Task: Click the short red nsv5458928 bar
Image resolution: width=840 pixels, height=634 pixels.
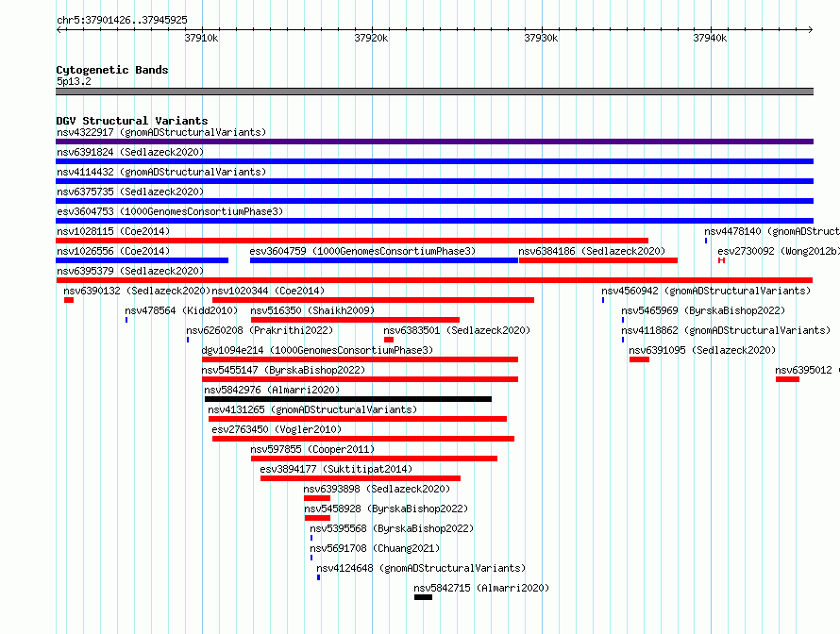Action: (317, 518)
